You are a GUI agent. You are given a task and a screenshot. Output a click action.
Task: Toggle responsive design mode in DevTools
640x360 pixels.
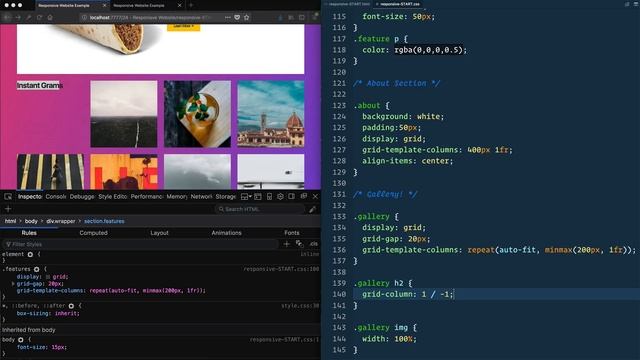269,197
